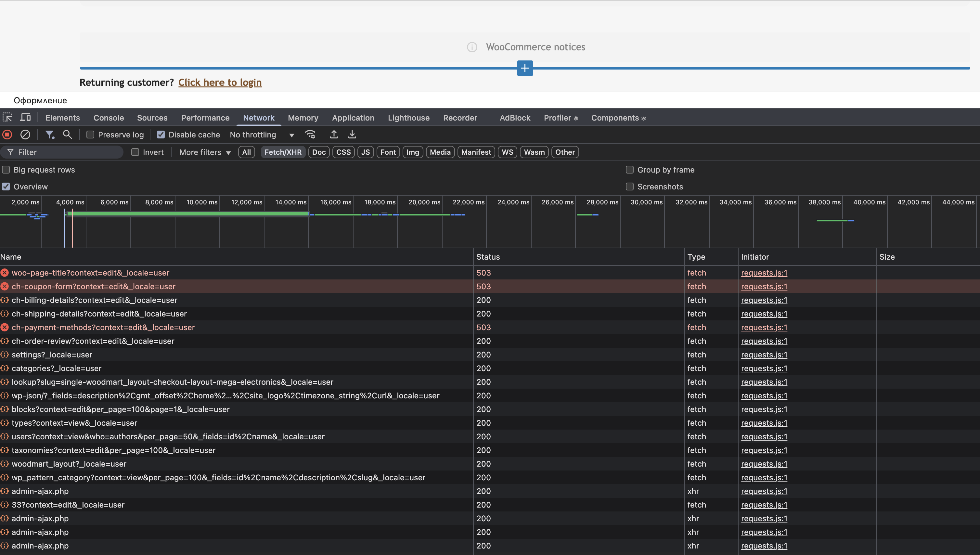This screenshot has height=555, width=980.
Task: Clear the network log
Action: coord(25,135)
